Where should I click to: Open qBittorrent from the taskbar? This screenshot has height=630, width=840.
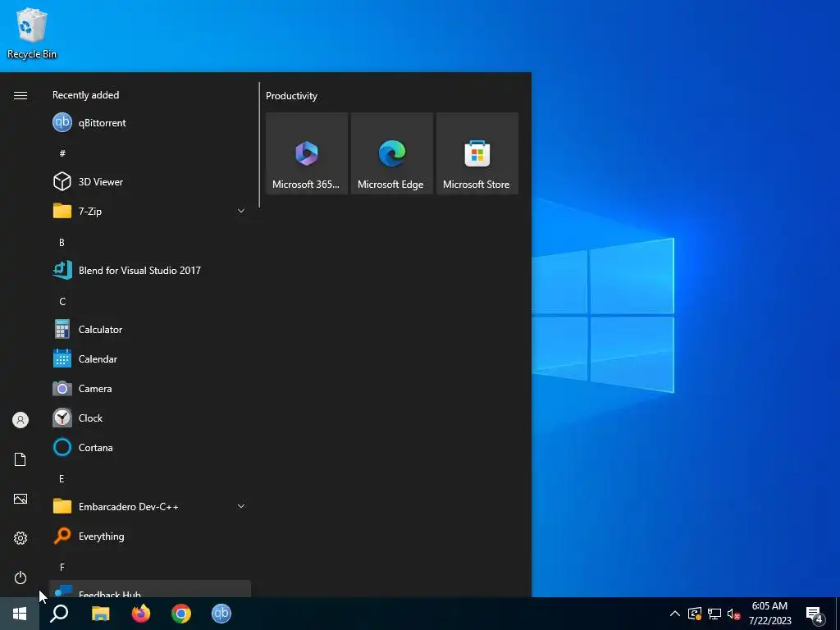(221, 614)
